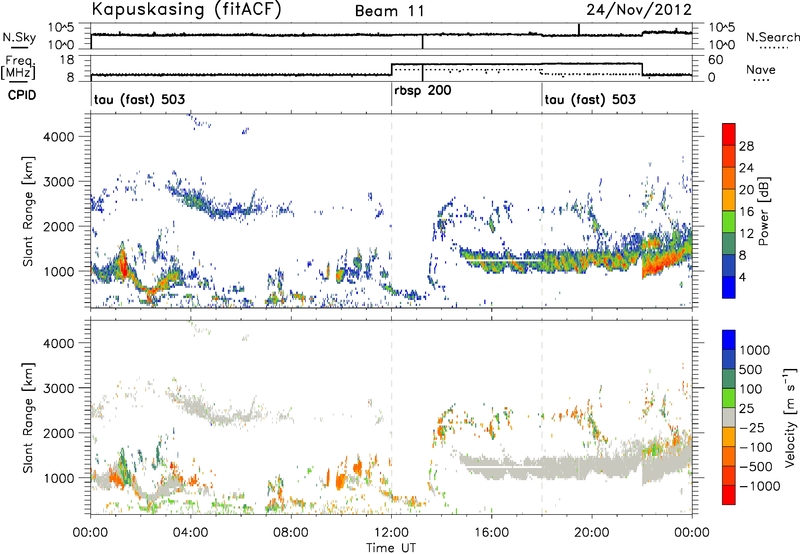Select the 'N.Search' legend label
800x554 pixels.
coord(772,37)
